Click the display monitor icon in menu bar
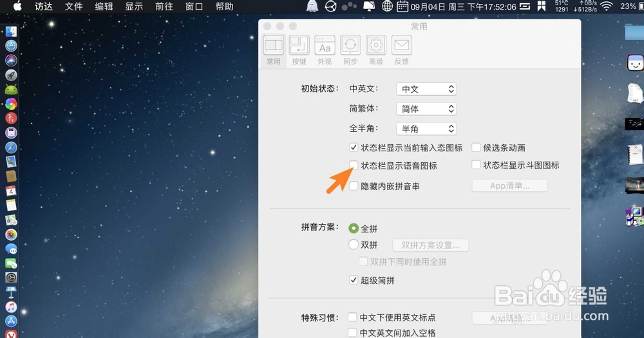 369,6
